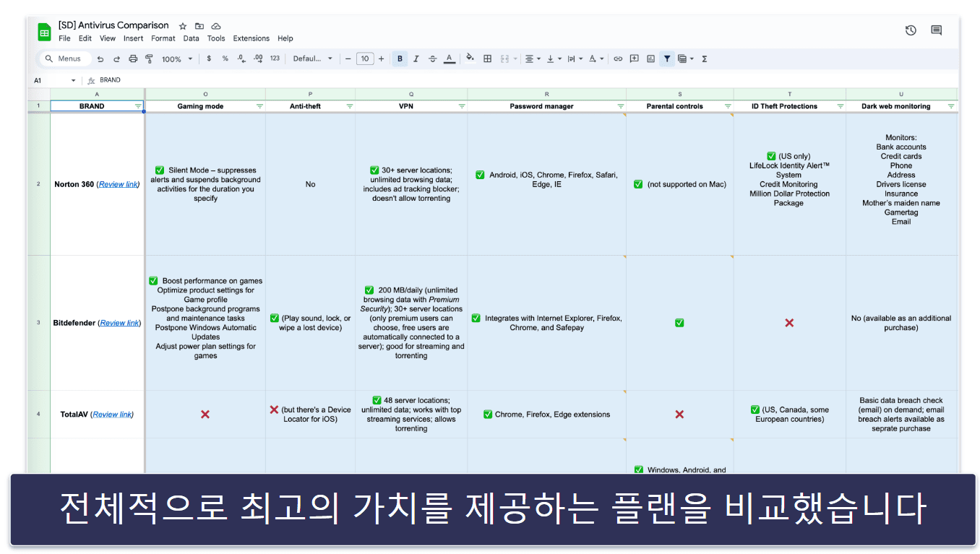Toggle bold formatting

tap(400, 59)
